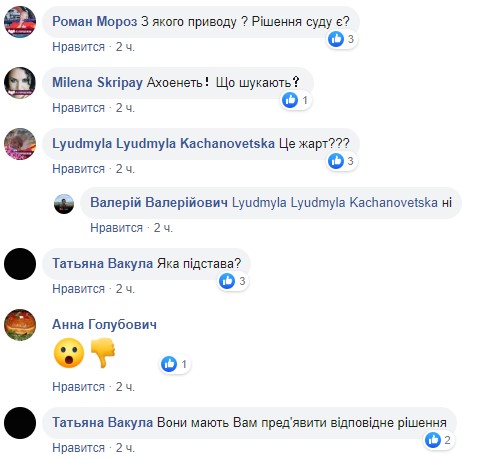Open the Валерій Валерійович profile link
Screen dimensions: 493x460
[x=159, y=202]
